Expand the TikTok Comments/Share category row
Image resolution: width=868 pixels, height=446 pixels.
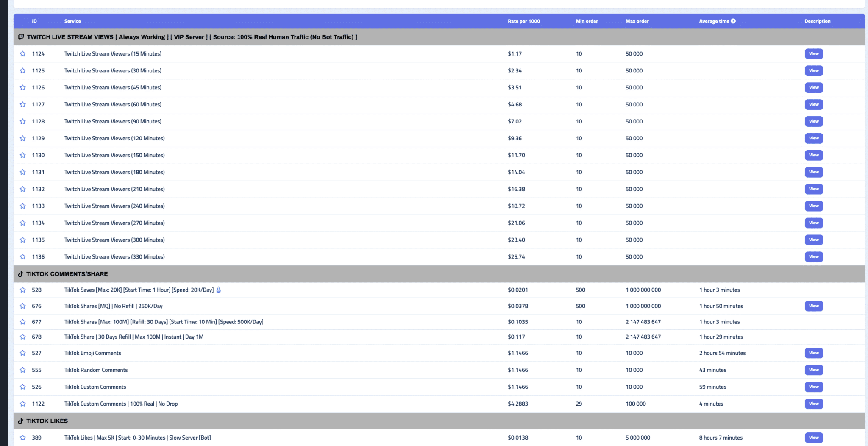(67, 274)
